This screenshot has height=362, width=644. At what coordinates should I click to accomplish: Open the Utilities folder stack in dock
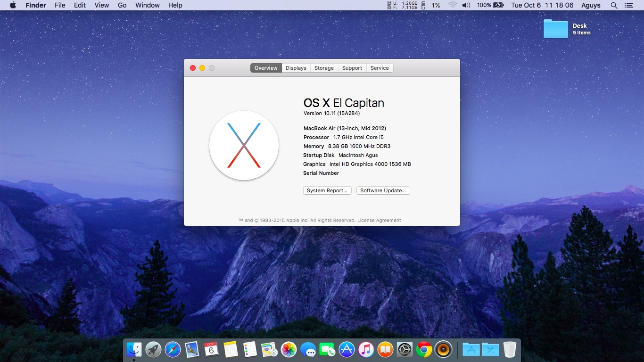(x=490, y=349)
